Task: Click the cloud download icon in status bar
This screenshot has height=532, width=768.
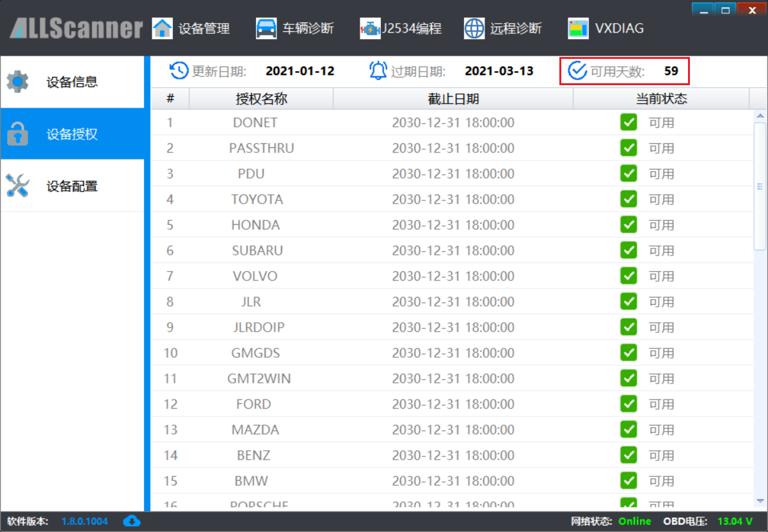Action: coord(132,520)
